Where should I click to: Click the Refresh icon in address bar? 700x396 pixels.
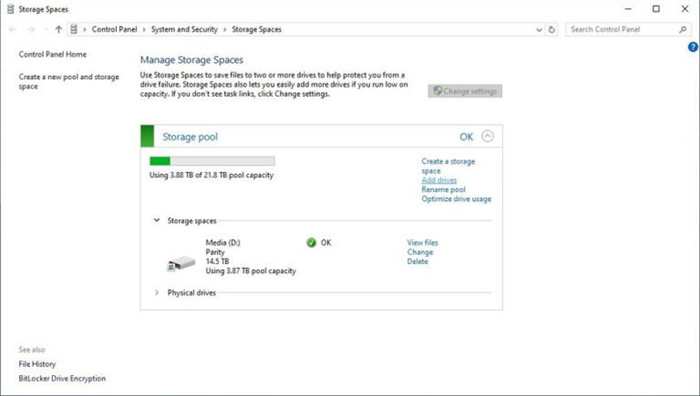pos(552,29)
